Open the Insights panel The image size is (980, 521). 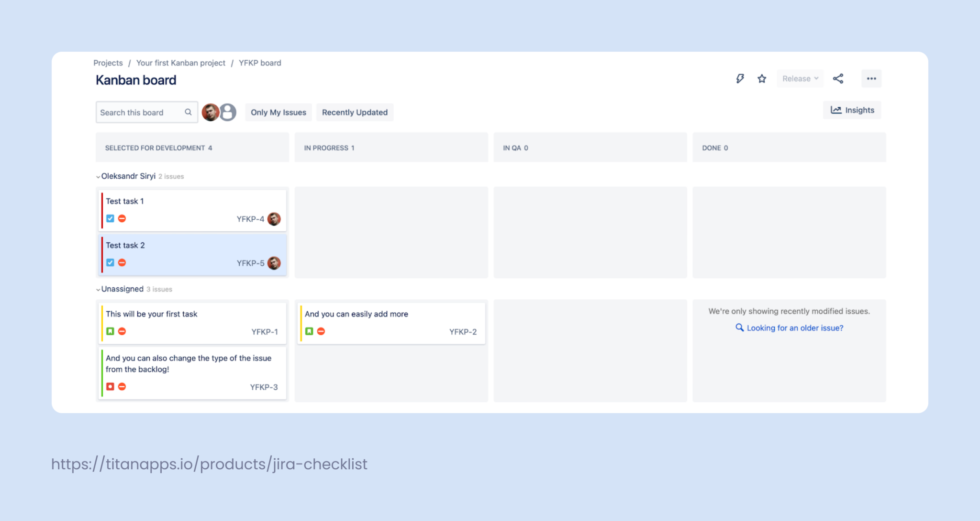(852, 110)
